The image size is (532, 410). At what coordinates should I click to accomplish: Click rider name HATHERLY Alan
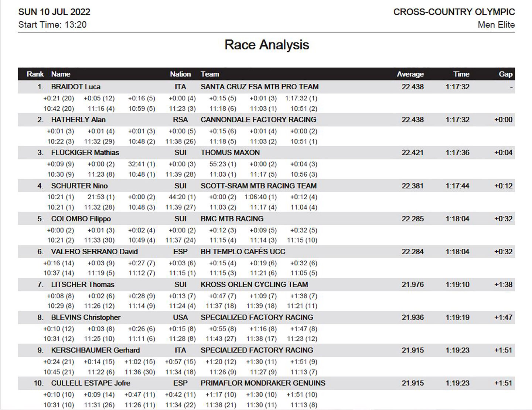[x=78, y=120]
